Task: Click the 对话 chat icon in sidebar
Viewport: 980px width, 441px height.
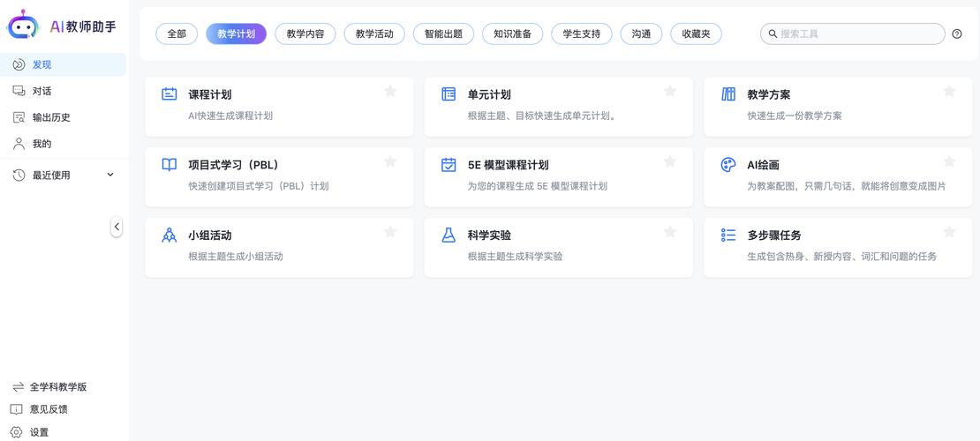Action: [x=19, y=91]
